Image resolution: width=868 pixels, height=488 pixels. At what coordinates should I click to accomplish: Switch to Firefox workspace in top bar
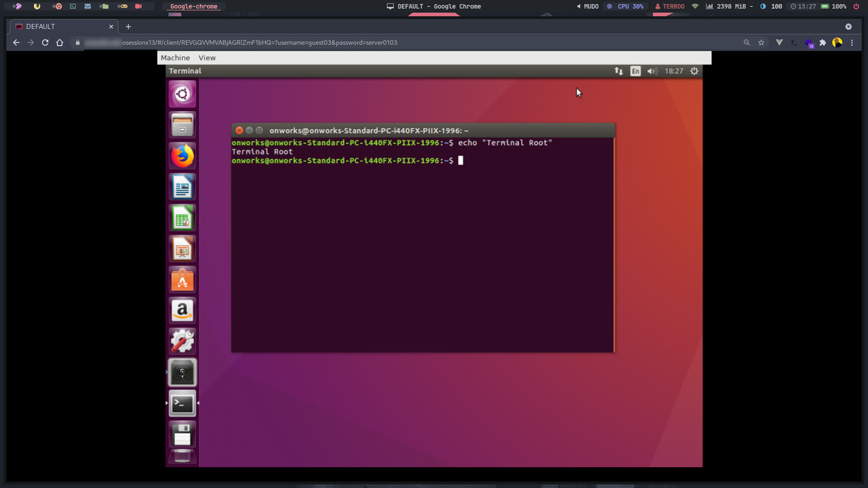(x=37, y=6)
